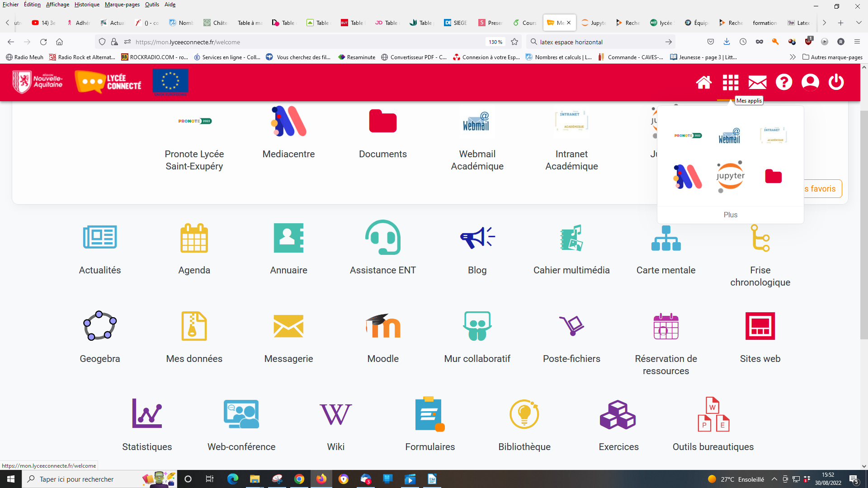Expand the list all tabs chevron
This screenshot has height=488, width=868.
(x=859, y=23)
